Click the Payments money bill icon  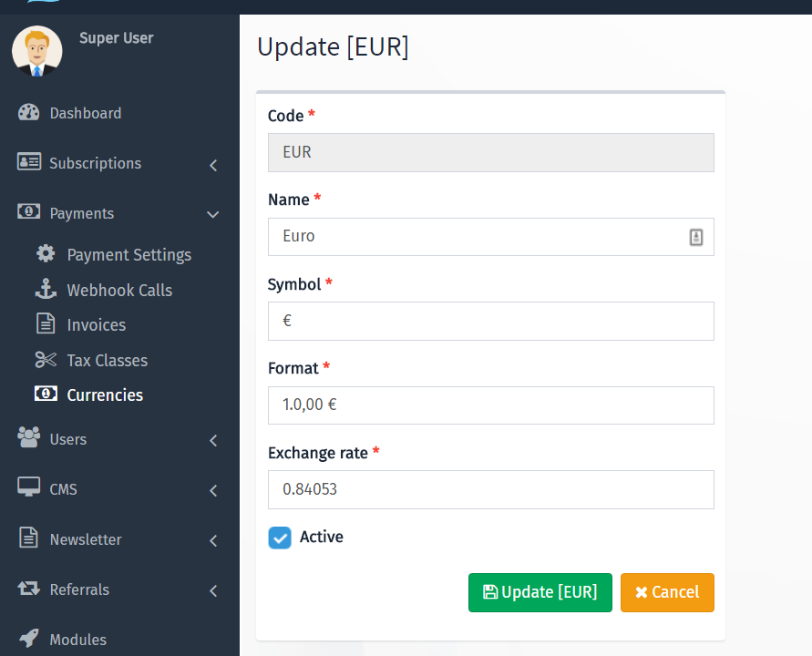pos(28,211)
